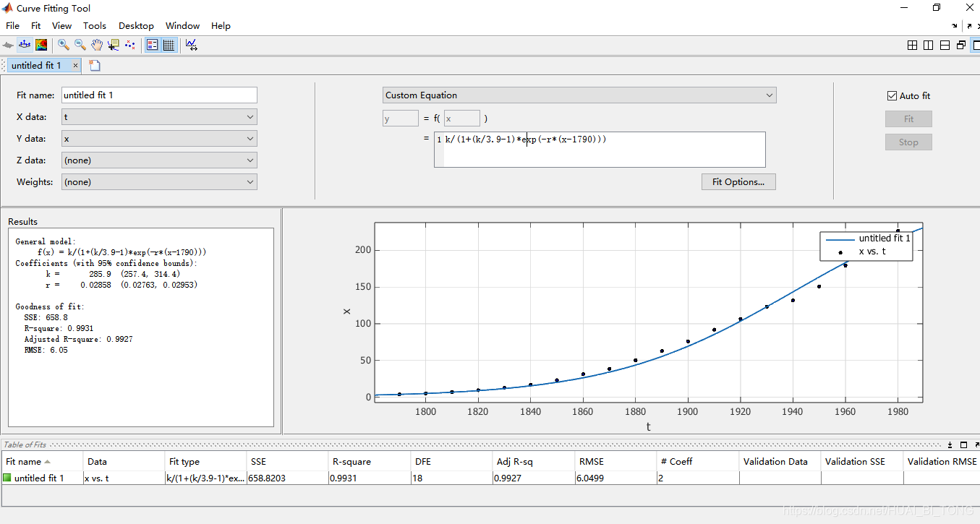980x524 pixels.
Task: Toggle the contour plot colormap icon
Action: tap(41, 45)
